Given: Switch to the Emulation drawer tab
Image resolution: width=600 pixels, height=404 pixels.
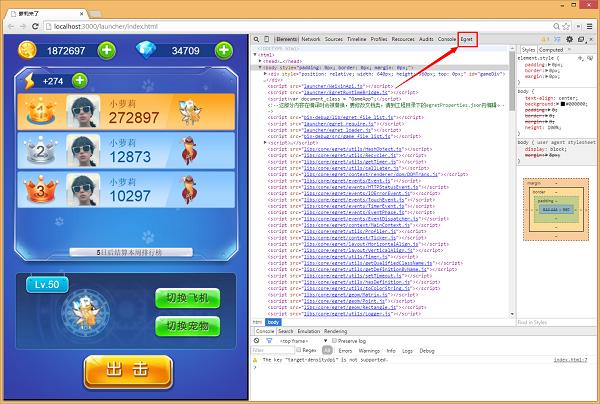Looking at the screenshot, I should [x=308, y=331].
